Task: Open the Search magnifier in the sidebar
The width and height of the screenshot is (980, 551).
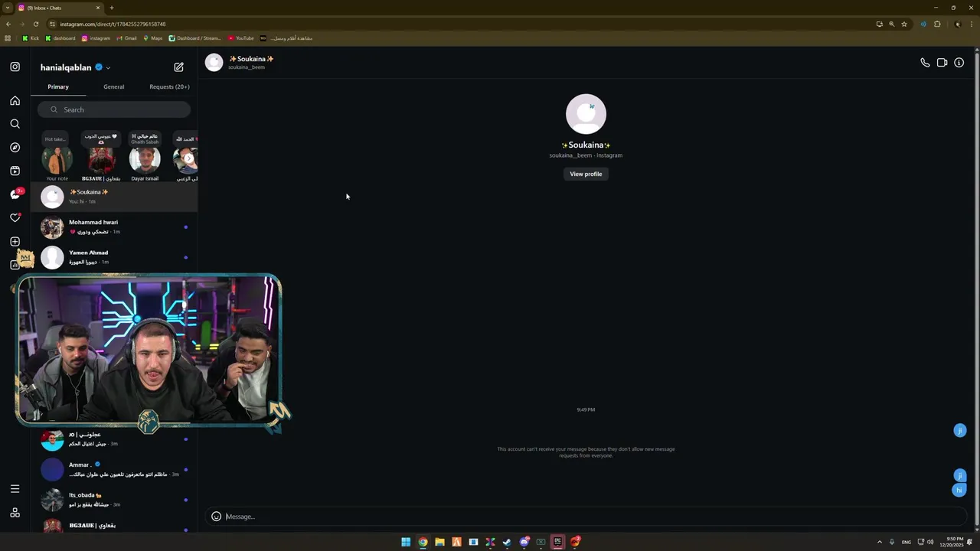Action: 15,124
